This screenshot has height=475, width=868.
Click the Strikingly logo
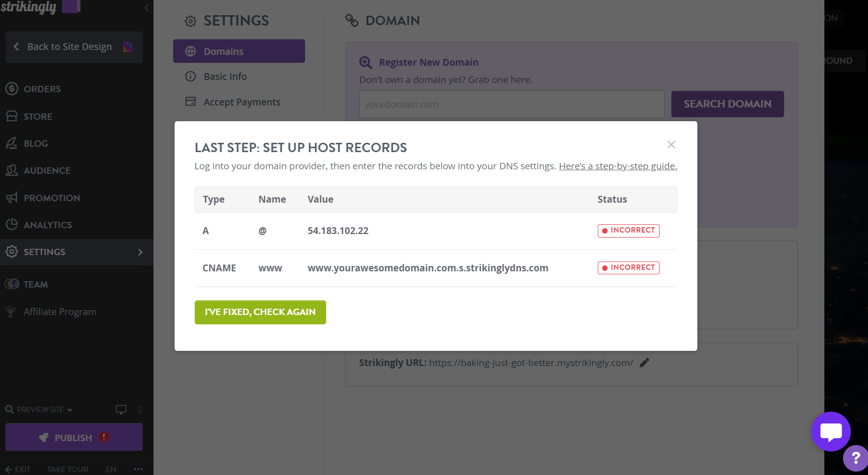point(28,7)
